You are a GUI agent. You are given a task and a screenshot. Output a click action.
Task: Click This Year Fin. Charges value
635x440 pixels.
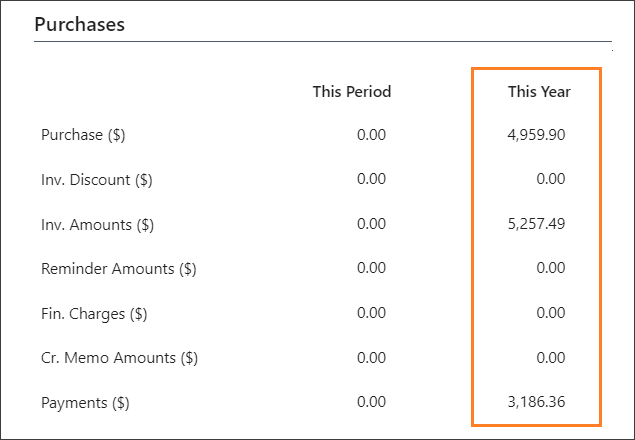pyautogui.click(x=550, y=314)
